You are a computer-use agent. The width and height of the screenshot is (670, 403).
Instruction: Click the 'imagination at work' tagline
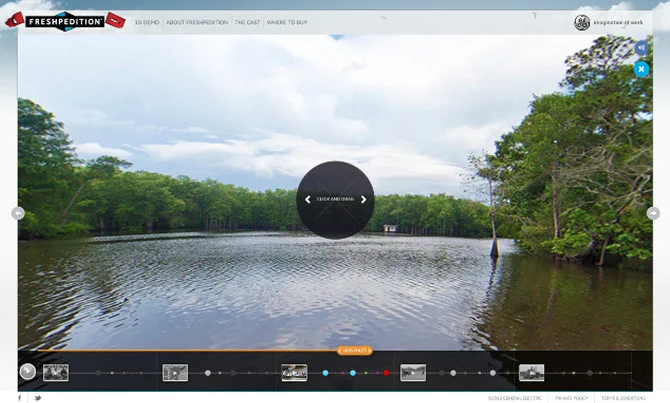click(618, 22)
